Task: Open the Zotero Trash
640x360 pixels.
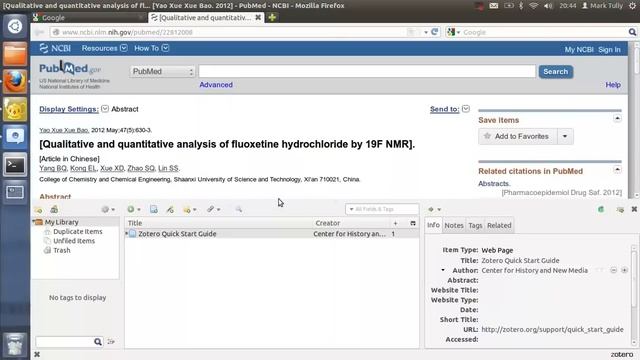Action: (x=62, y=250)
